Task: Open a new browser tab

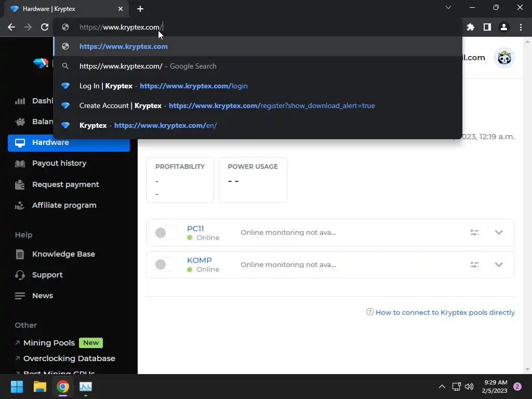Action: click(x=140, y=9)
